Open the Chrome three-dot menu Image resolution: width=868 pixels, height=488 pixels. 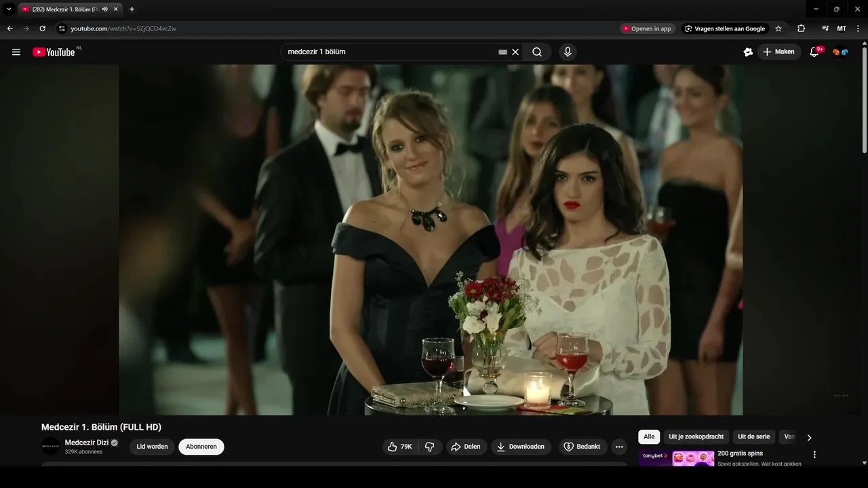coord(859,28)
